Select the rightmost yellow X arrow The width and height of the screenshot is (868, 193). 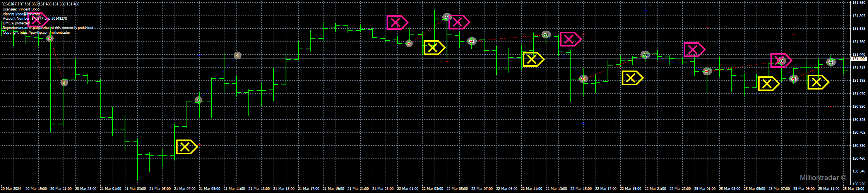818,82
